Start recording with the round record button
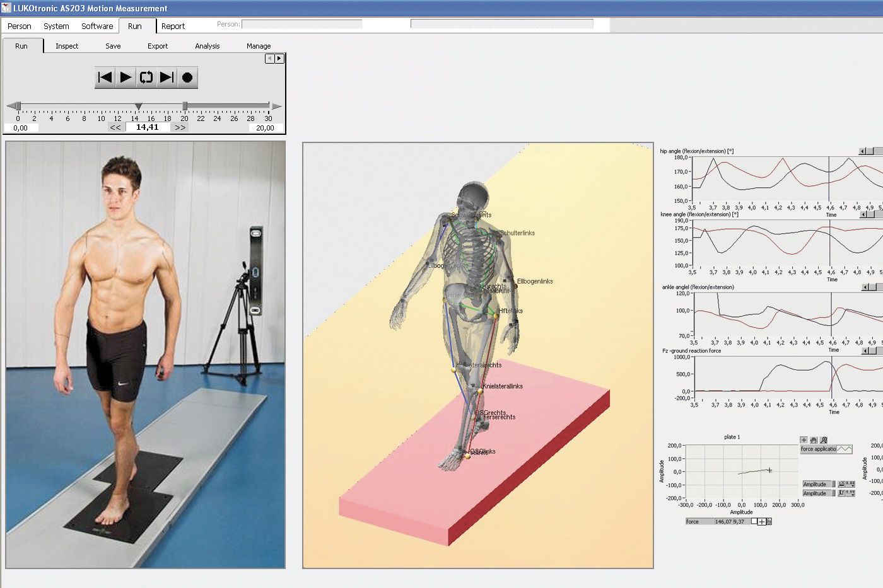 pyautogui.click(x=187, y=78)
